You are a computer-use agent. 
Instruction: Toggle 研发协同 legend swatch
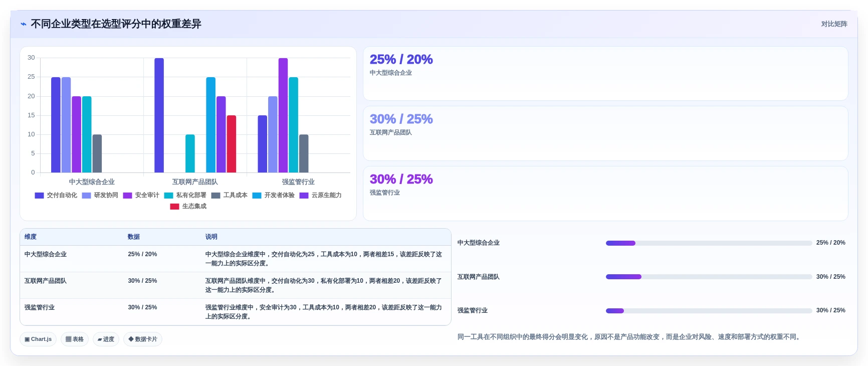tap(87, 196)
